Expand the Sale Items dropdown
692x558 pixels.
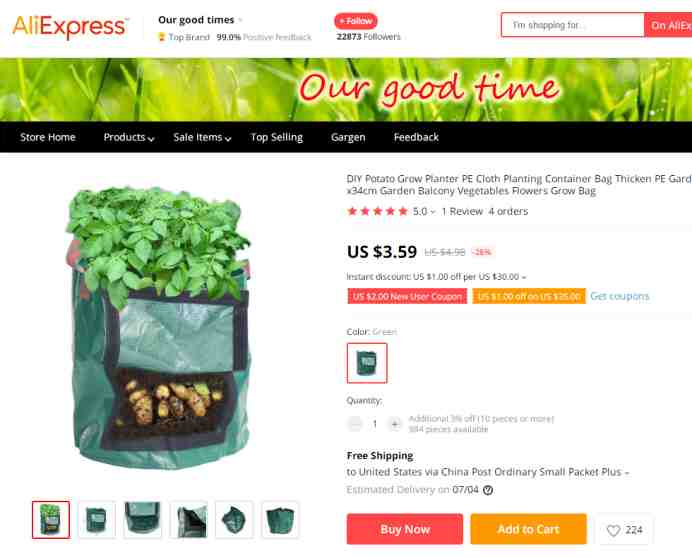click(x=202, y=137)
